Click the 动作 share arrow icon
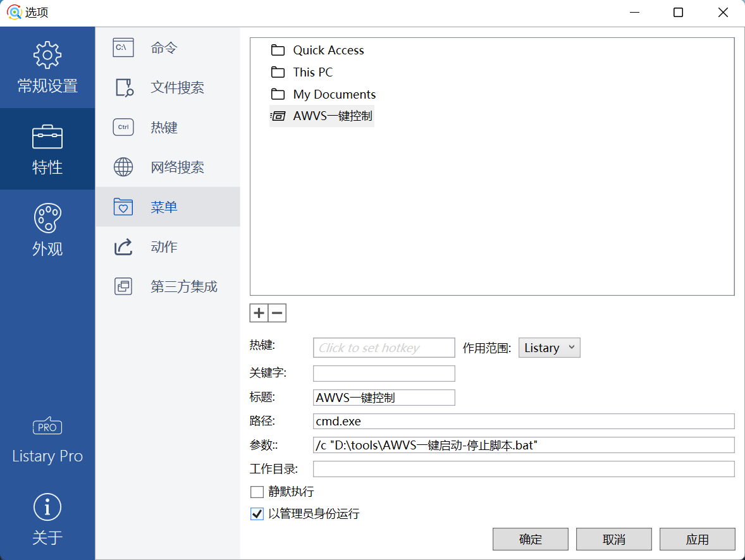 point(123,247)
